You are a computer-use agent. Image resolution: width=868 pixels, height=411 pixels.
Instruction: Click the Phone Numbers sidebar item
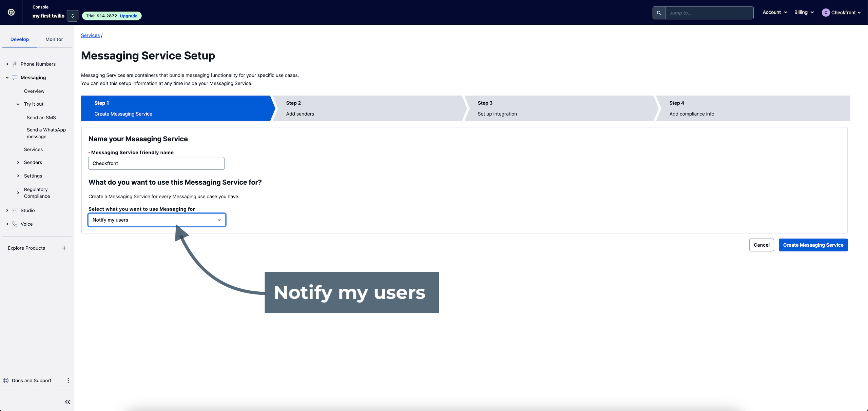pos(38,64)
